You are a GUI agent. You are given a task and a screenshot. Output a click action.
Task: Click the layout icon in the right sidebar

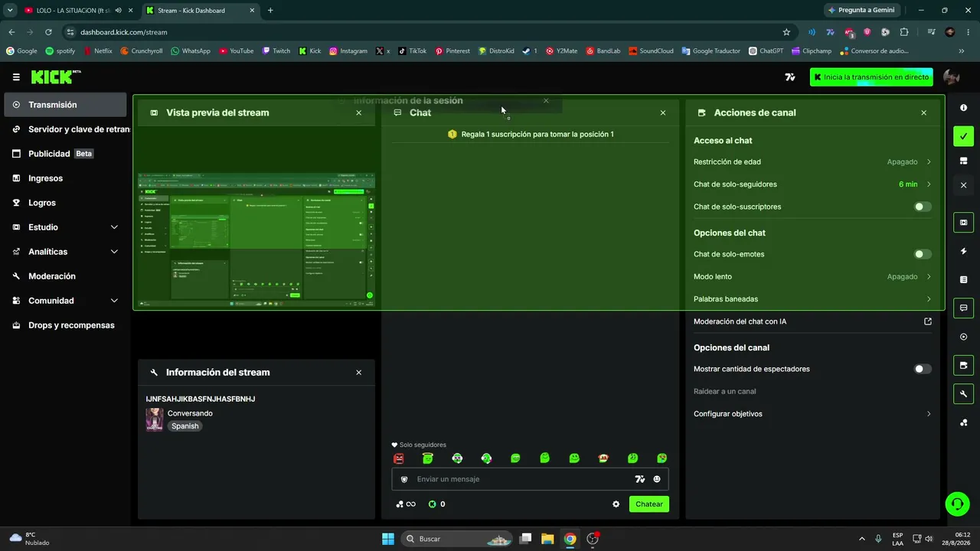pos(964,161)
